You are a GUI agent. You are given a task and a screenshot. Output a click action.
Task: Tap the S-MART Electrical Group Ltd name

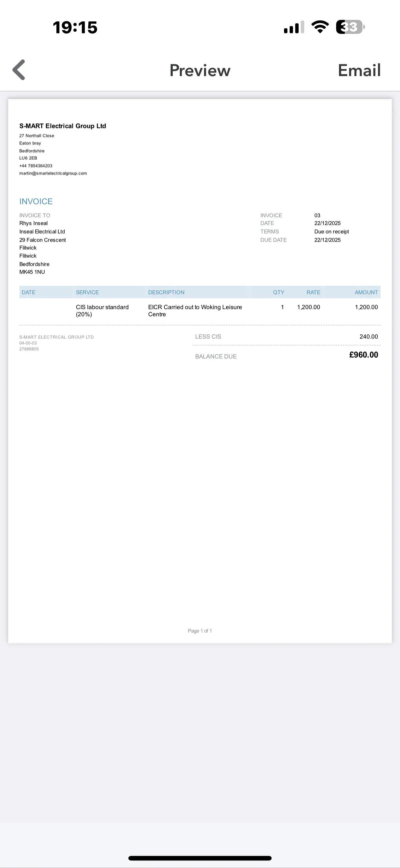coord(63,126)
